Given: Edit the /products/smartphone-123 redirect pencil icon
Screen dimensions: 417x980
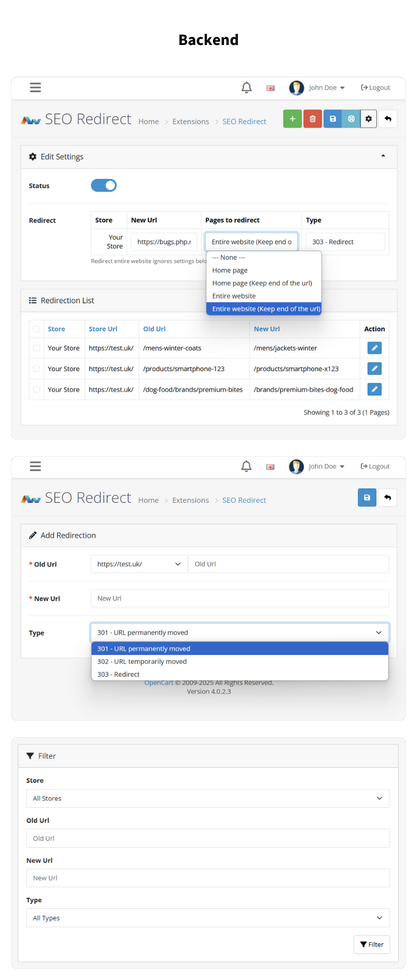Looking at the screenshot, I should pos(375,369).
